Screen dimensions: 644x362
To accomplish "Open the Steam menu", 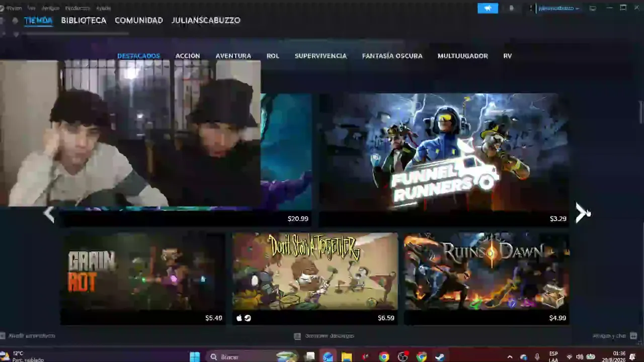I will point(14,8).
